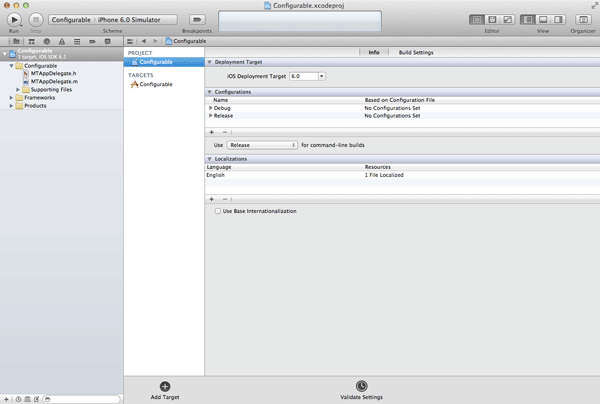
Task: Open the Configurable scheme selector
Action: click(71, 20)
